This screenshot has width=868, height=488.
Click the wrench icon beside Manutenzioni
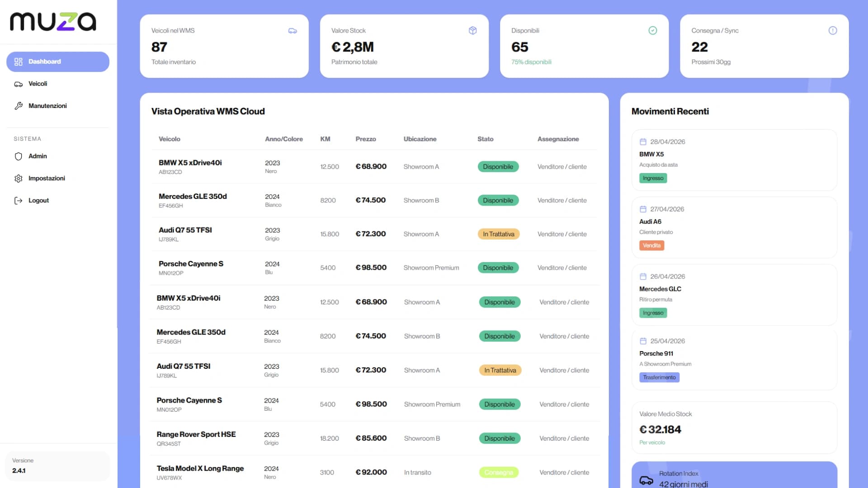19,106
